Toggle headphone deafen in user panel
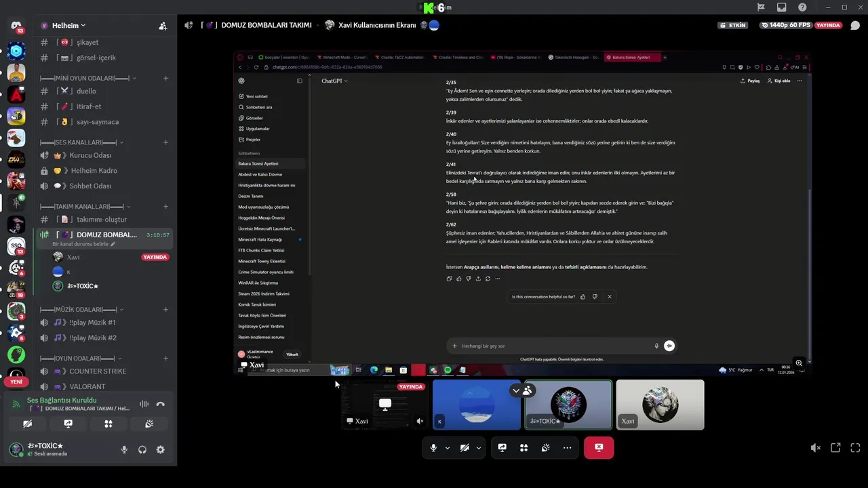 [142, 449]
